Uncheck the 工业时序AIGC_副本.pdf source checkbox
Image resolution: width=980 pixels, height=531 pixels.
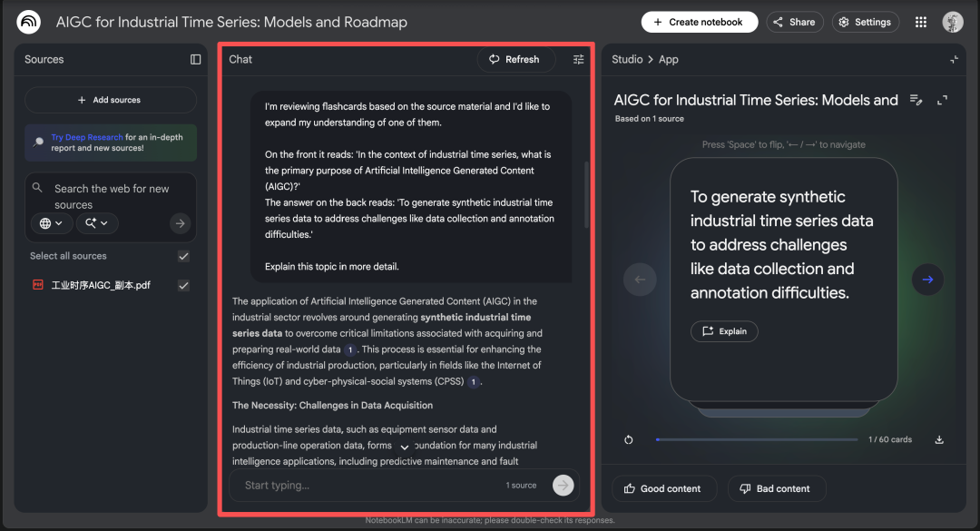(x=183, y=285)
